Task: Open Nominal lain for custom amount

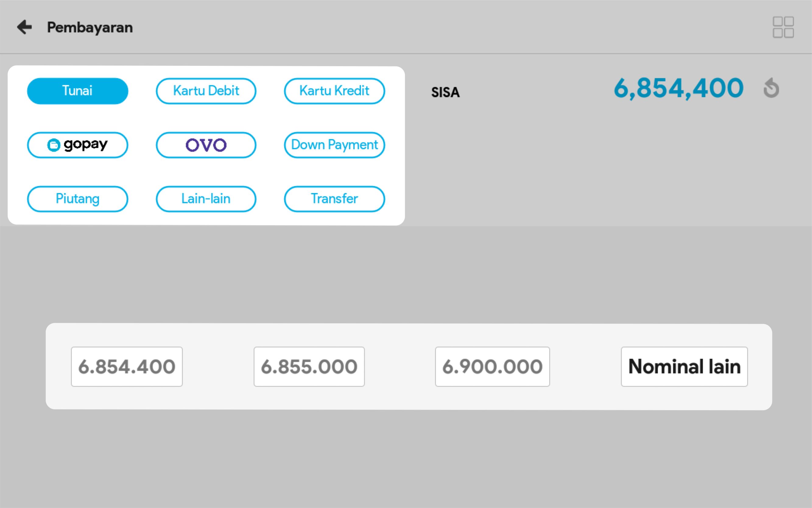Action: coord(684,367)
